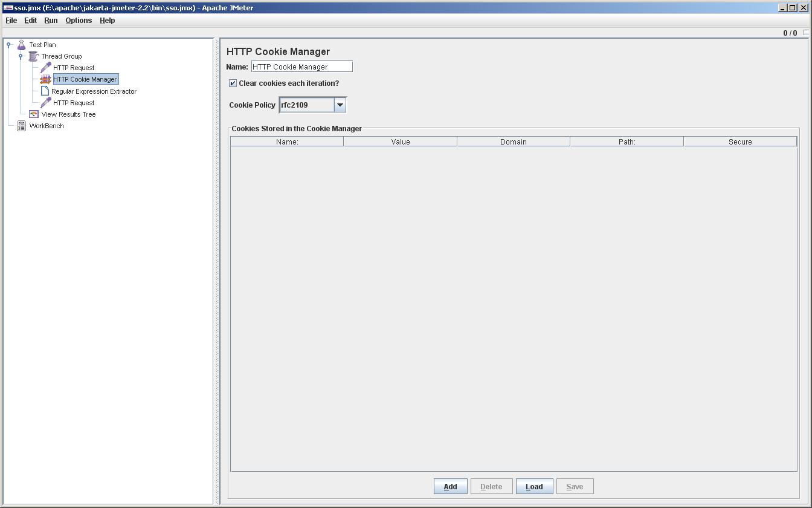Collapse the Test Plan tree node
The image size is (812, 508).
click(x=8, y=45)
